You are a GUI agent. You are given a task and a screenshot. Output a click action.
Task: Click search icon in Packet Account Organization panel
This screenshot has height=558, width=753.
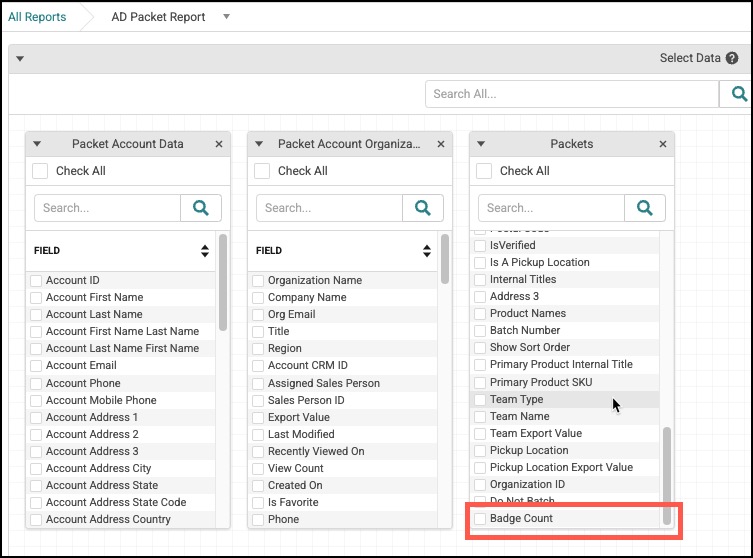pyautogui.click(x=423, y=208)
